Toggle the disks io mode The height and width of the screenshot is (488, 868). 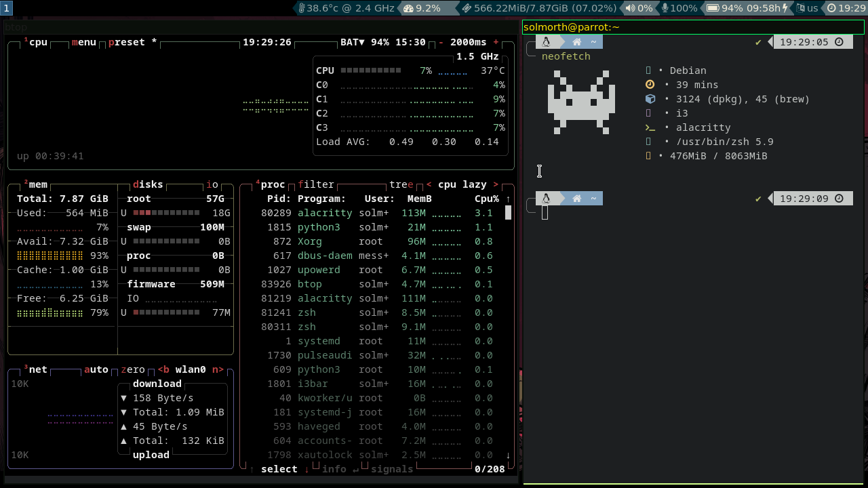[x=212, y=184]
